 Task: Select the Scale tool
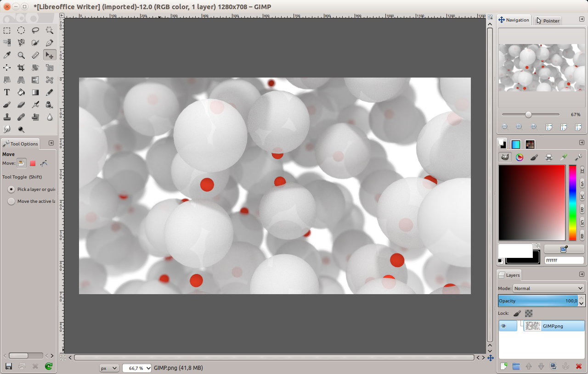coord(50,67)
